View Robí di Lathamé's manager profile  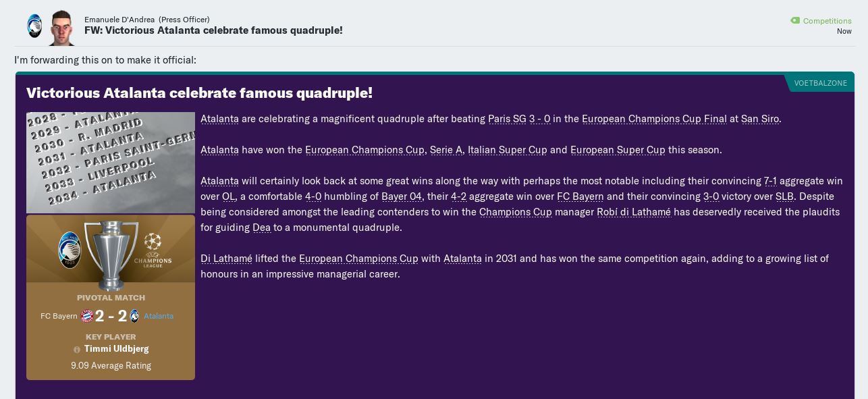click(633, 212)
